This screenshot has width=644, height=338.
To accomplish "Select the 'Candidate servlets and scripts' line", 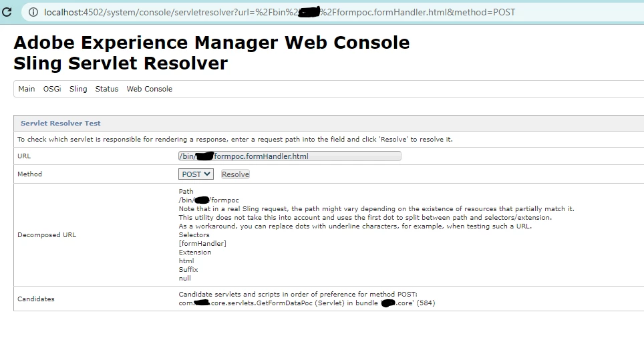I will [x=298, y=295].
